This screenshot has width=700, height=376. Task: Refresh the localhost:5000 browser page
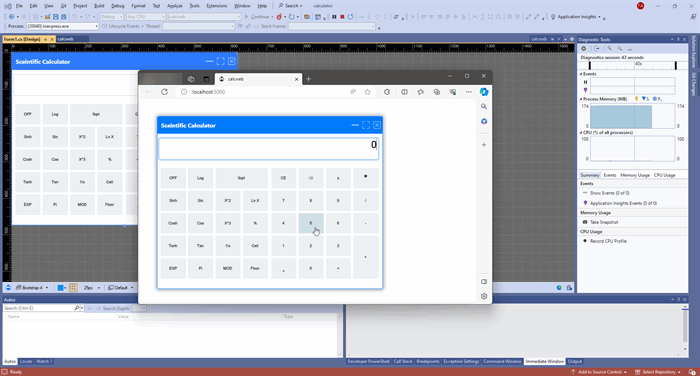tap(164, 92)
